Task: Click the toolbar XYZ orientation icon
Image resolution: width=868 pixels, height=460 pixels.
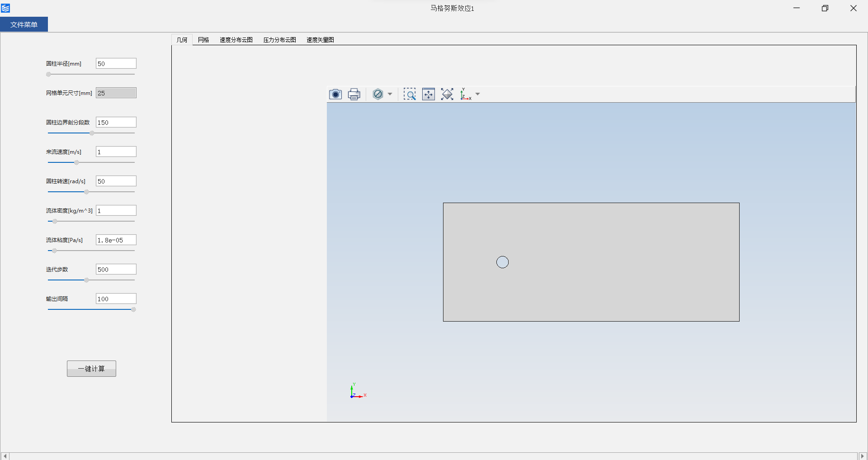Action: [x=466, y=94]
